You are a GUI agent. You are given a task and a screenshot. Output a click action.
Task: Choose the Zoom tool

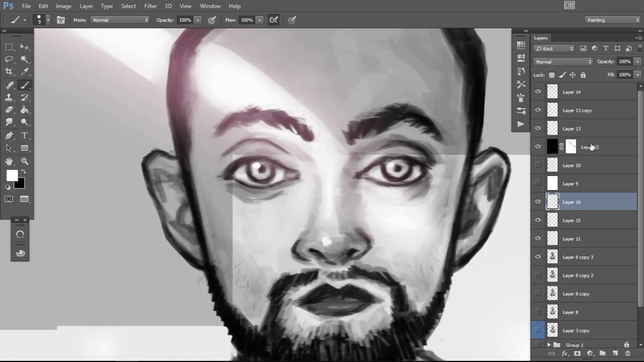coord(25,160)
